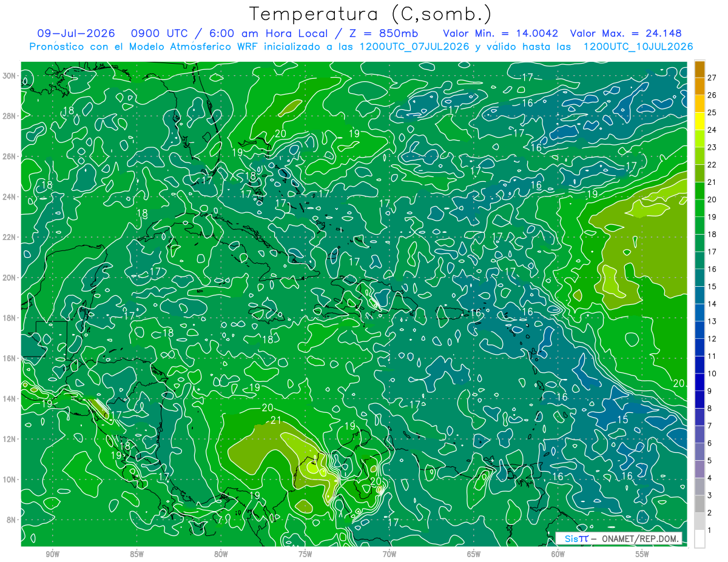The height and width of the screenshot is (562, 728).
Task: Click the number 20 in color legend
Action: tap(712, 199)
